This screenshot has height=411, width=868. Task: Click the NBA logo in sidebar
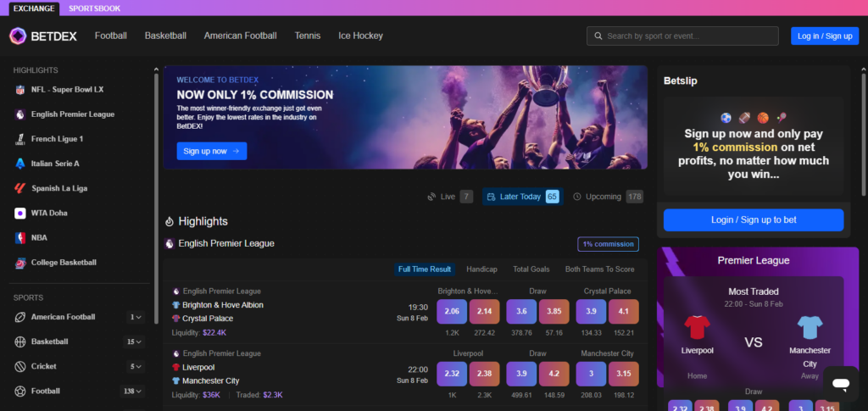coord(20,238)
